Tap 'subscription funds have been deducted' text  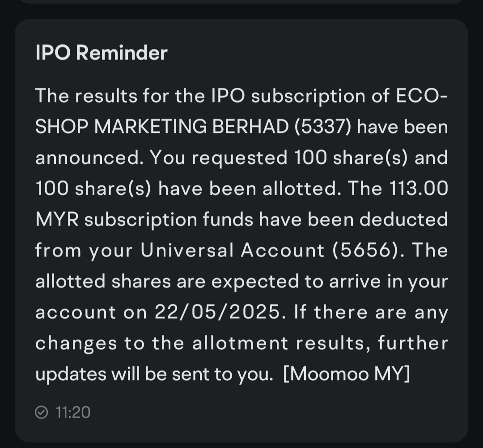[x=266, y=219]
